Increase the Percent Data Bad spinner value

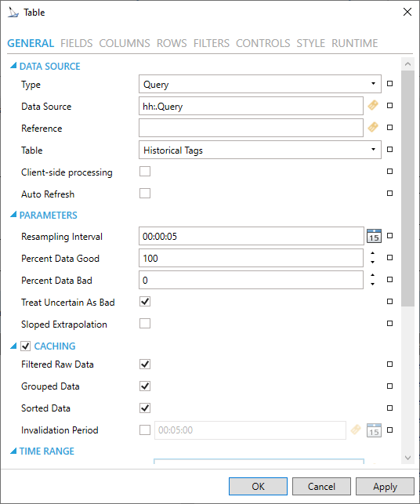tap(372, 275)
